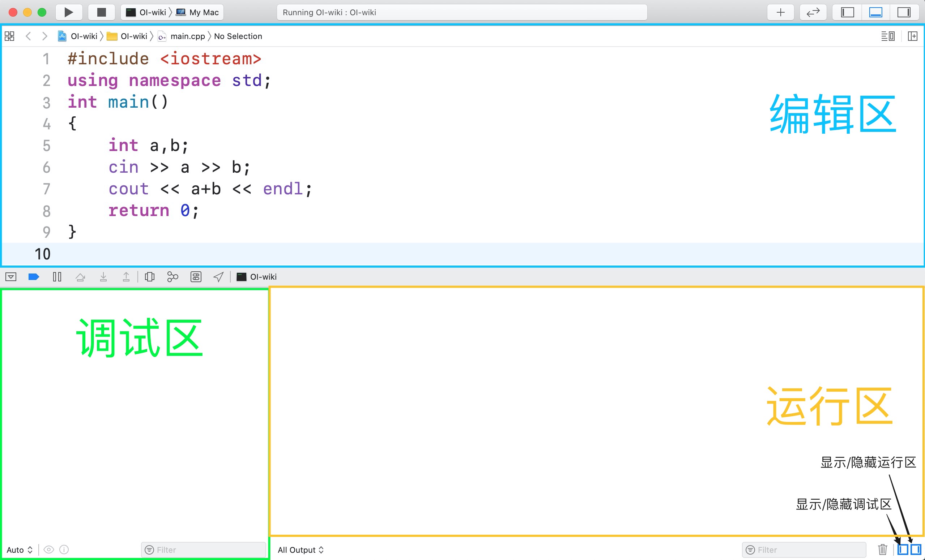Click the simulate location arrow icon

pos(218,277)
